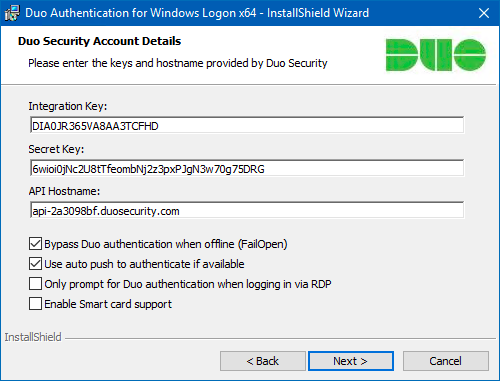Disable the Use auto push checkbox
The width and height of the screenshot is (500, 381).
[x=35, y=264]
